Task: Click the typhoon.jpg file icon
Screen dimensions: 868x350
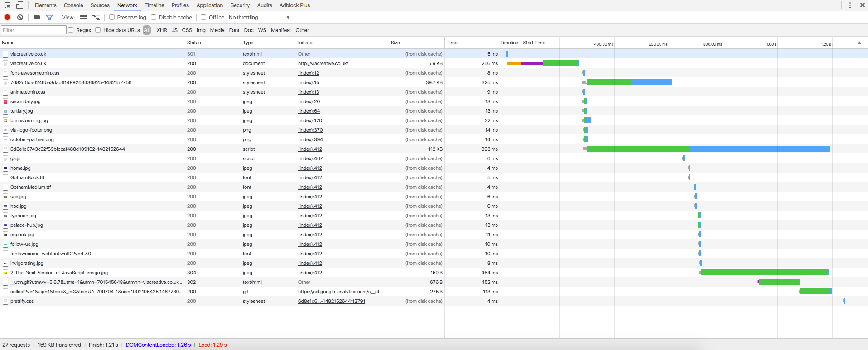Action: [5, 216]
